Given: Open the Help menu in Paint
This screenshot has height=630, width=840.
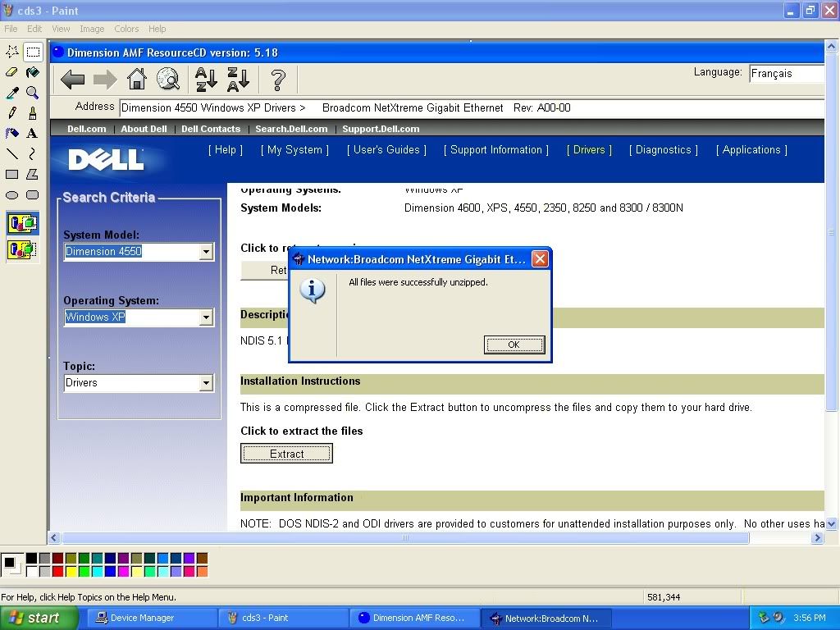Looking at the screenshot, I should 157,29.
